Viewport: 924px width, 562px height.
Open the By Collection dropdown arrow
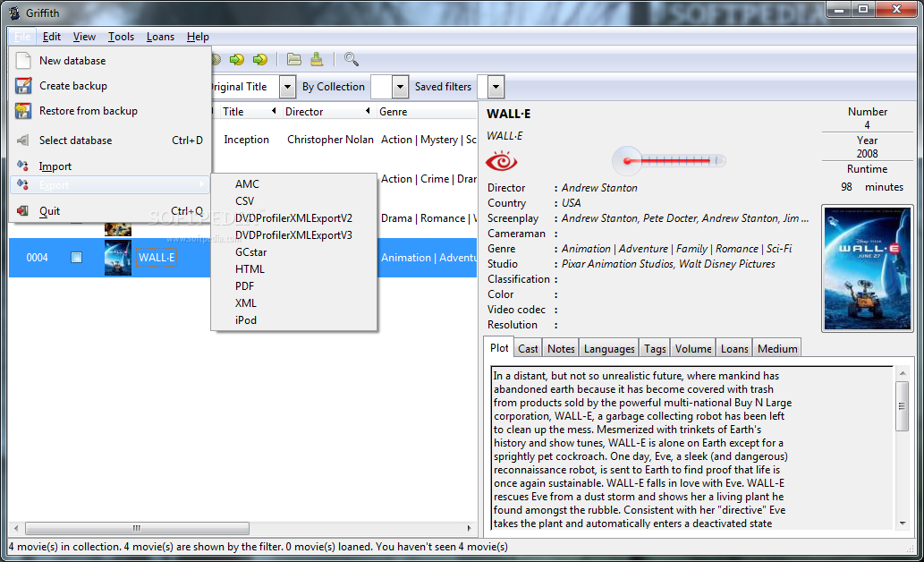(400, 88)
